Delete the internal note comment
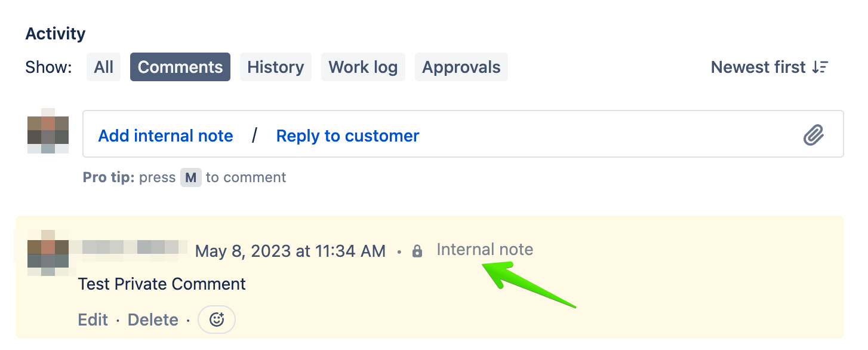The height and width of the screenshot is (350, 868). 153,319
